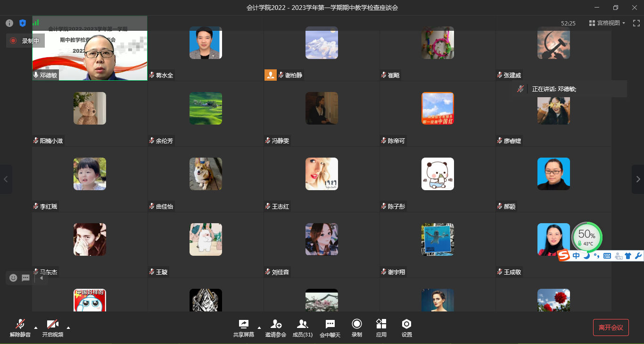Expand the 宫格视图 layout dropdown
644x344 pixels.
(607, 23)
